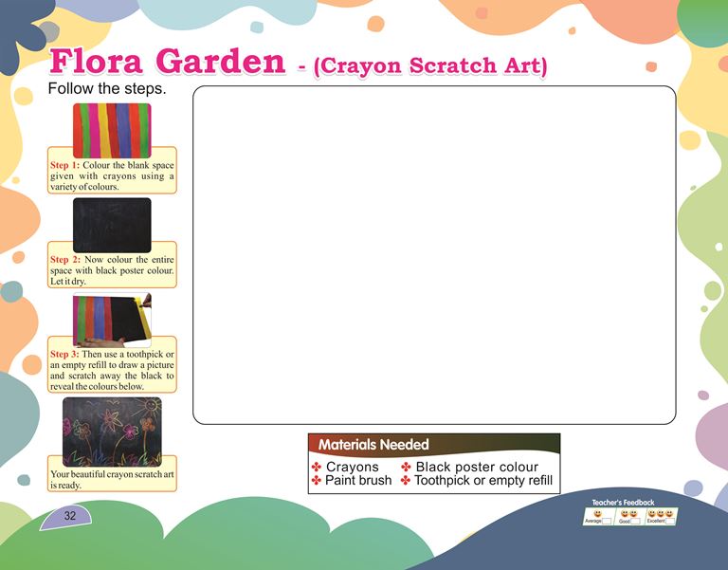Select the 'Black poster colour' material entry
This screenshot has width=728, height=570.
coord(477,467)
